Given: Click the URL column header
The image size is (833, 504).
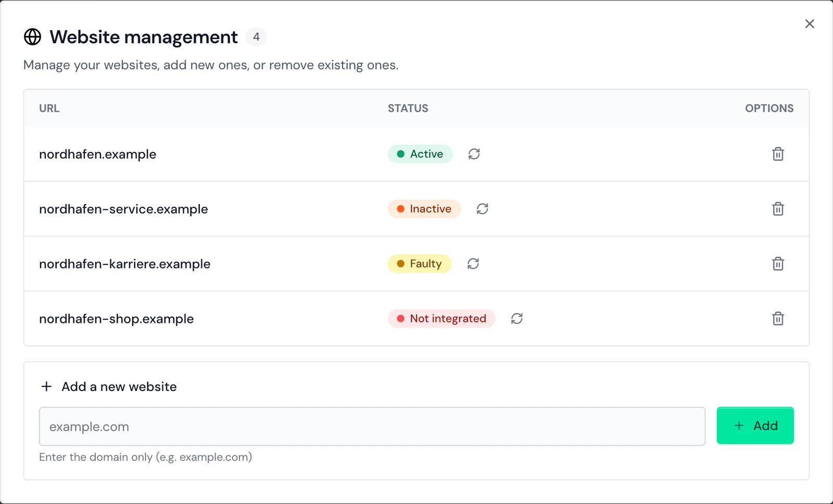Looking at the screenshot, I should point(49,108).
